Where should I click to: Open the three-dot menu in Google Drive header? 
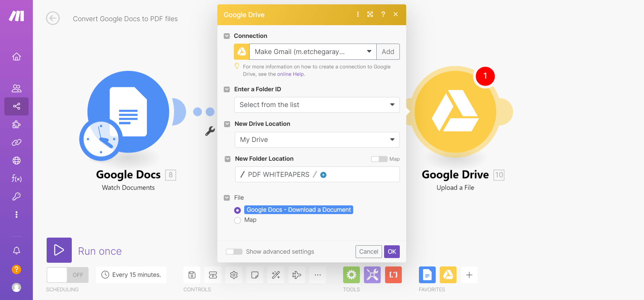(358, 14)
